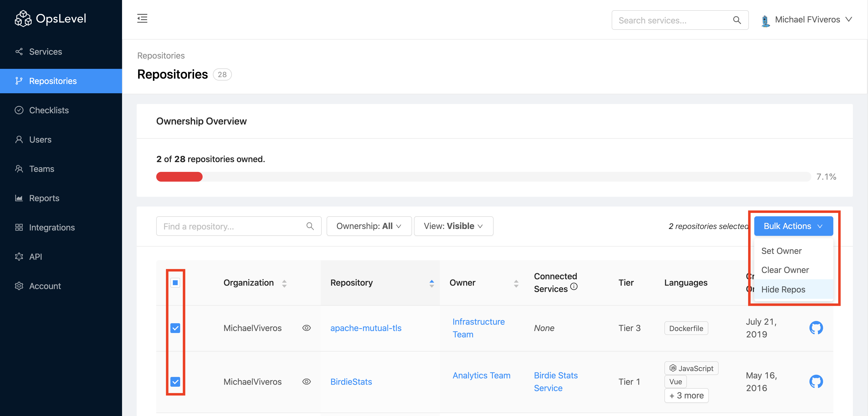Toggle the select-all repositories checkbox
The height and width of the screenshot is (416, 868).
(x=175, y=282)
